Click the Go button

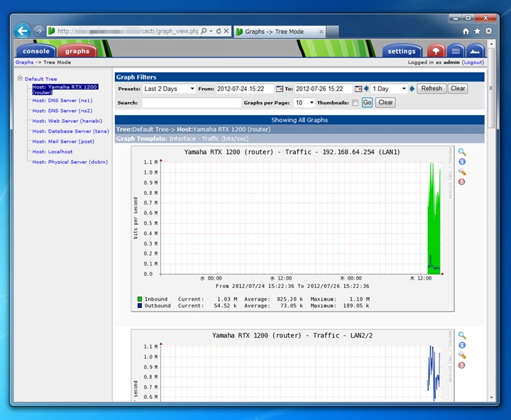(x=368, y=103)
